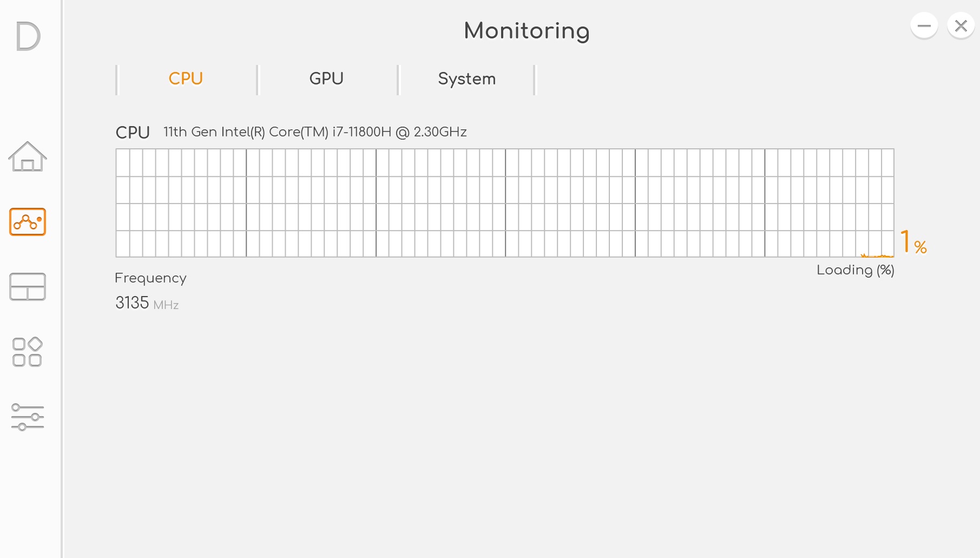Click the CPU heading above graph
The height and width of the screenshot is (558, 980).
(133, 133)
